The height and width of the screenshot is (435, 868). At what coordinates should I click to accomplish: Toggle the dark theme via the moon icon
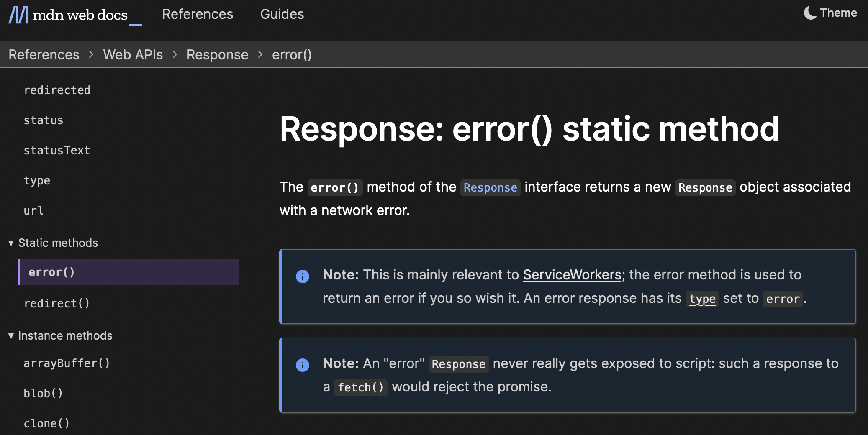(810, 13)
